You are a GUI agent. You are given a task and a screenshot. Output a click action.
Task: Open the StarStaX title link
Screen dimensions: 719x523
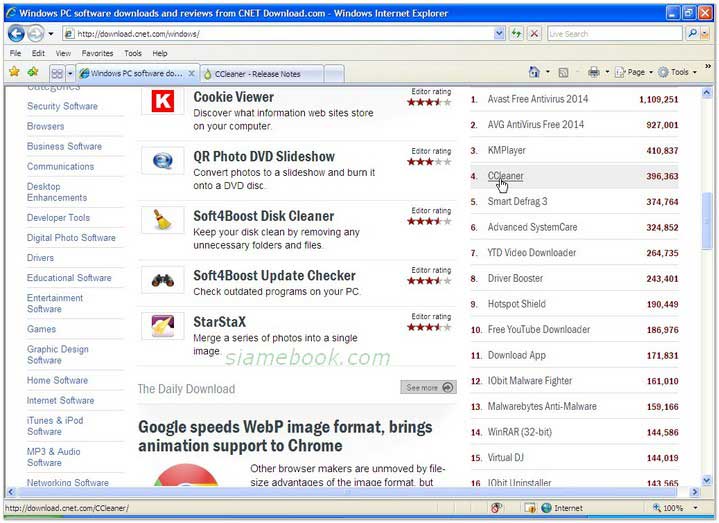220,322
